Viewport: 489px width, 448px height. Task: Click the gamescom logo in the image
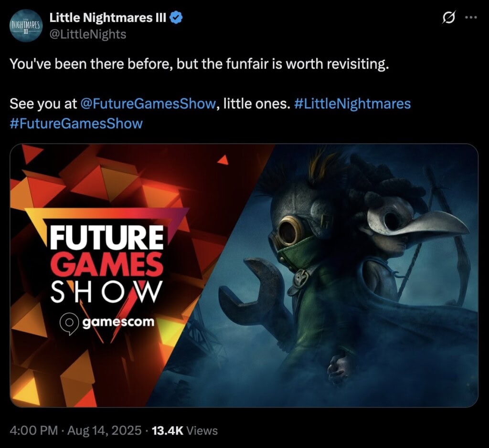click(107, 323)
